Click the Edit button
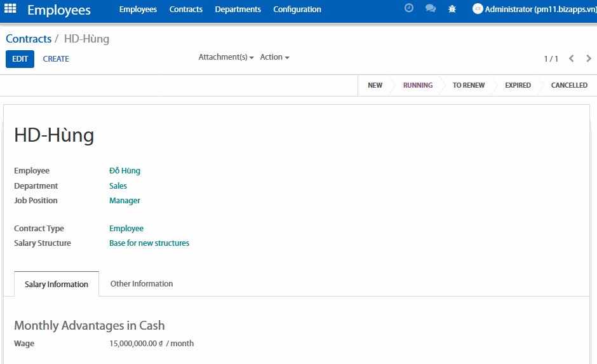 [20, 59]
